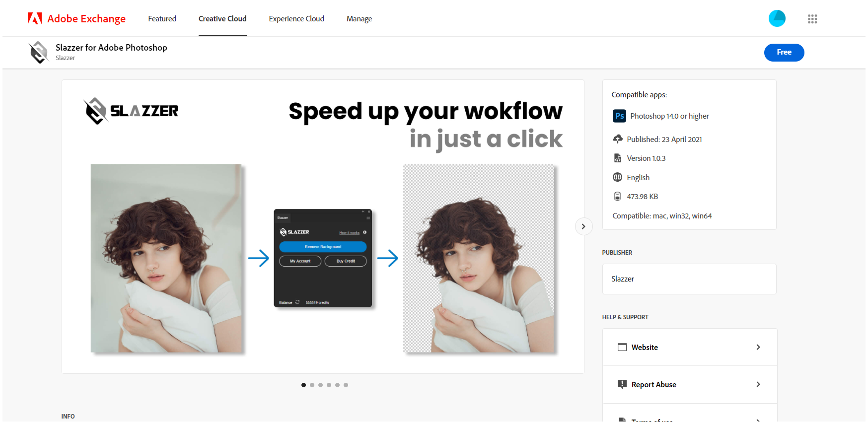Open the Featured tab

162,19
